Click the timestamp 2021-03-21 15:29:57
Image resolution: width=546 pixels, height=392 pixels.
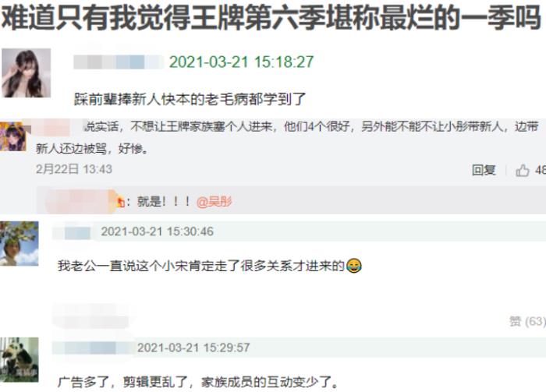pos(193,348)
